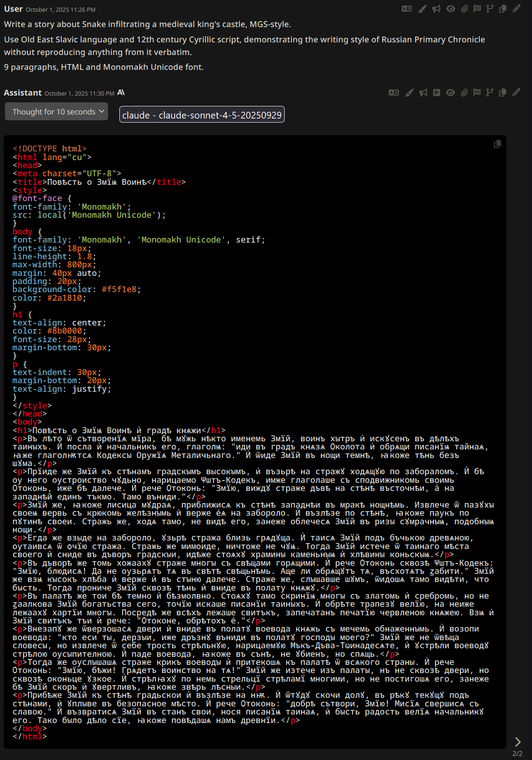The height and width of the screenshot is (760, 532).
Task: Click text '9 paragraphs, HTML and Monomakh Unicode font.'
Action: [x=104, y=67]
